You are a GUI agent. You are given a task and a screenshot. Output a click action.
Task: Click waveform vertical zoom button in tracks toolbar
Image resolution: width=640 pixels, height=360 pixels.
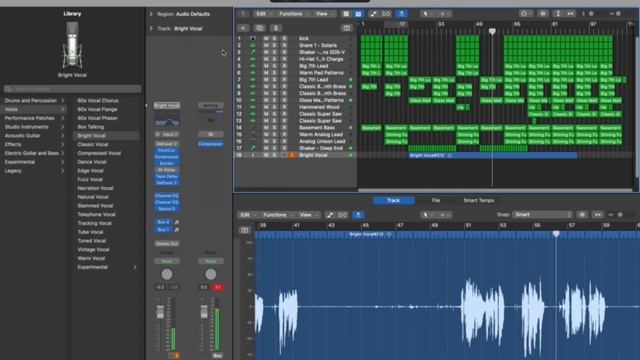[x=558, y=13]
